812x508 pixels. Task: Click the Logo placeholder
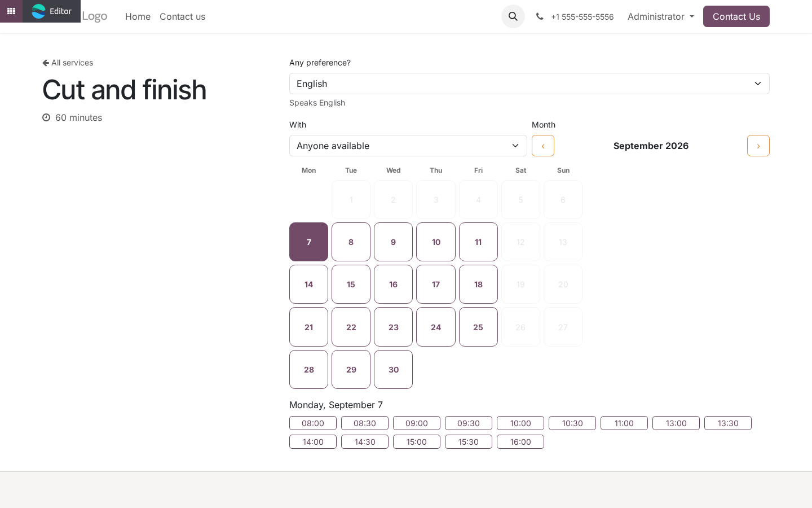(95, 16)
